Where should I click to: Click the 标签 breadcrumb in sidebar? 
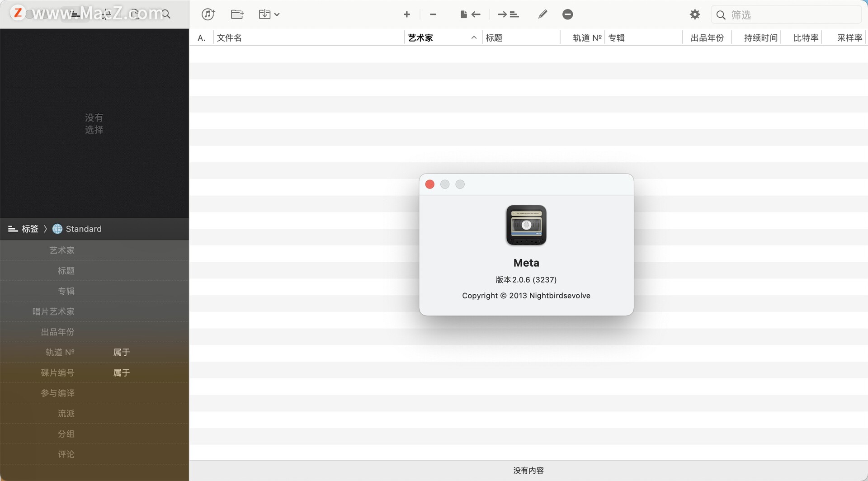30,229
